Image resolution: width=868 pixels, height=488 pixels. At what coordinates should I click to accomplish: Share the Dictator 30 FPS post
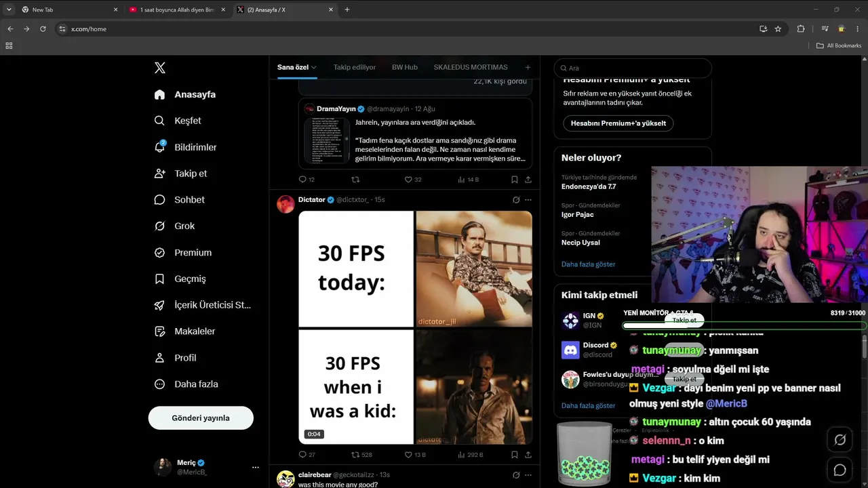click(528, 455)
